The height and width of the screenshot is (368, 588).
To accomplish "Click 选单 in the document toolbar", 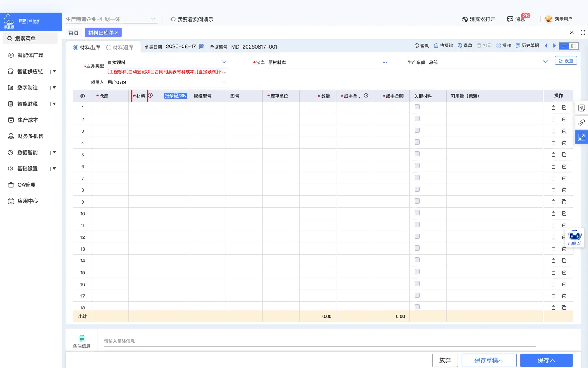I will click(x=465, y=46).
